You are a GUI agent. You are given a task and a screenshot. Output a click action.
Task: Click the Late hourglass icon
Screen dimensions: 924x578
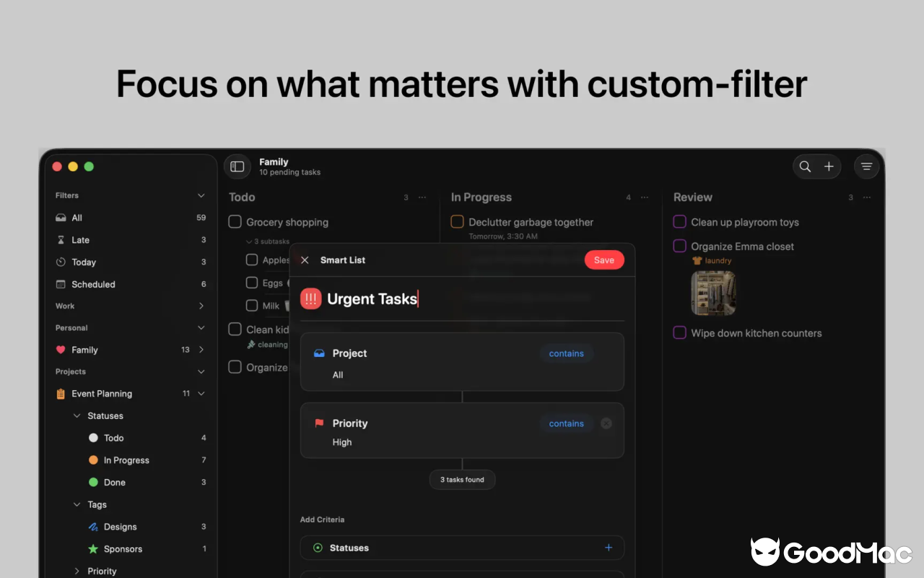[61, 240]
